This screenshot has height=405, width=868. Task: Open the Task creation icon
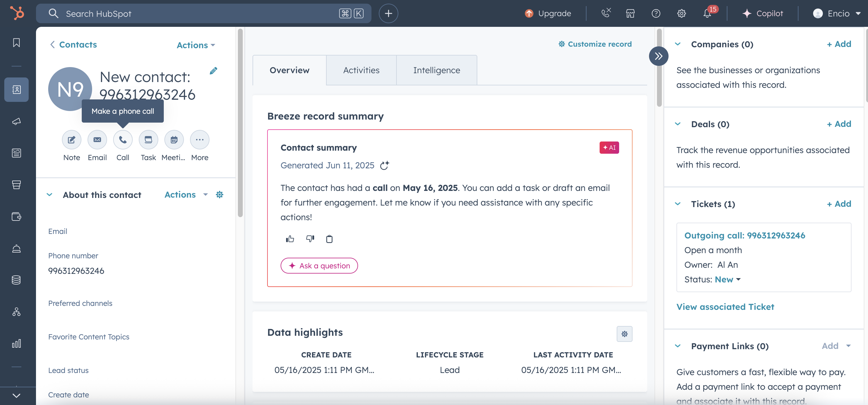tap(148, 139)
